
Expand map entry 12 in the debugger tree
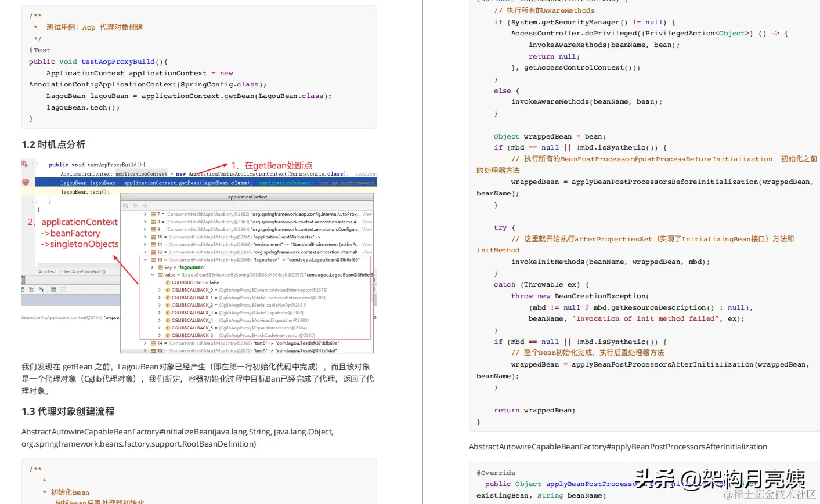tap(145, 252)
